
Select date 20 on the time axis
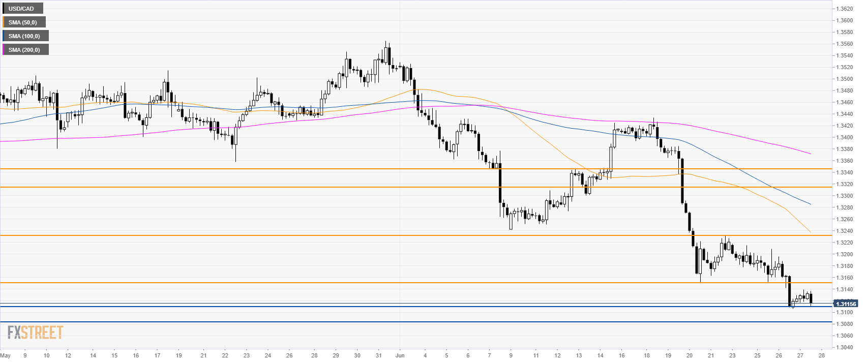[690, 355]
